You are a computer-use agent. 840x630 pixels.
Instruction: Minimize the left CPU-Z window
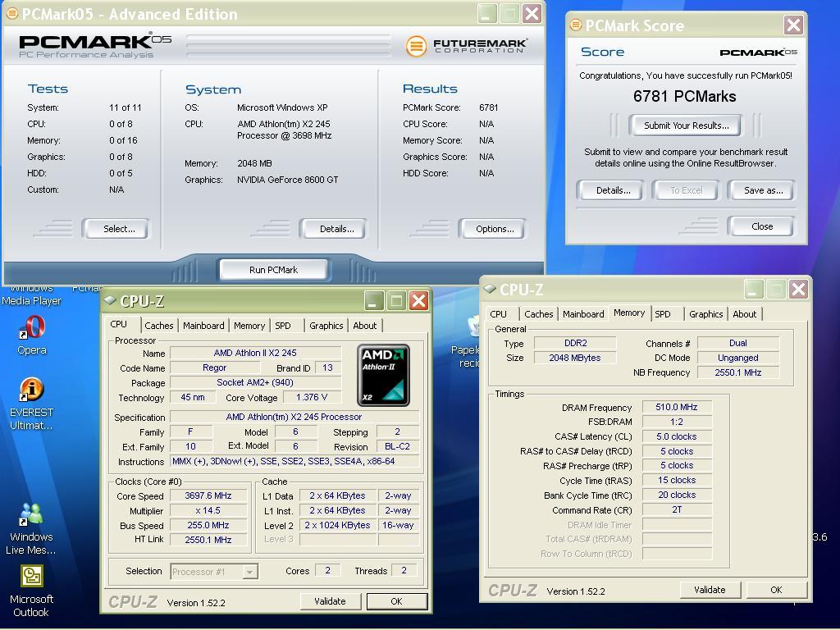[374, 300]
